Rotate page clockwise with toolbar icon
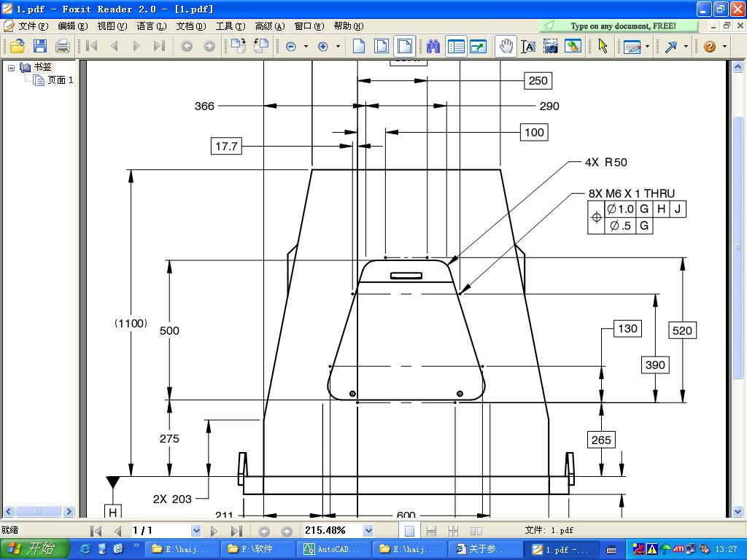Screen dimensions: 747x560 239,46
